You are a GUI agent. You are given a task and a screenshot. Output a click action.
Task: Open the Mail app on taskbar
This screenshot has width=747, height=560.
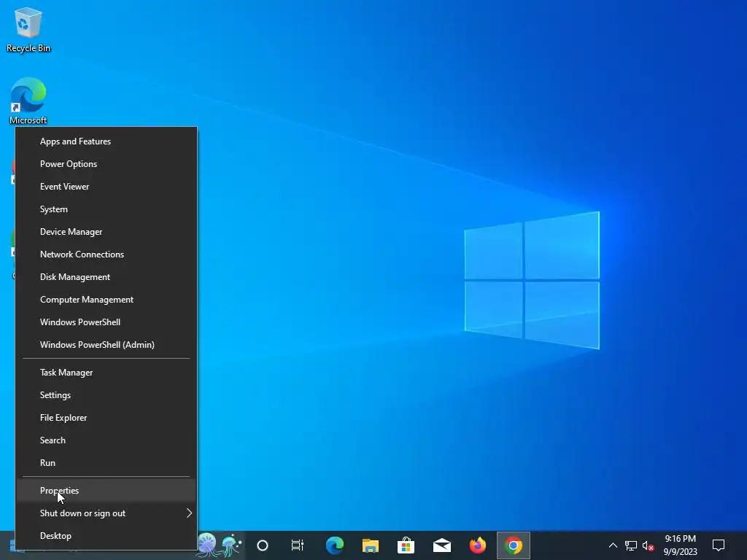(x=441, y=545)
